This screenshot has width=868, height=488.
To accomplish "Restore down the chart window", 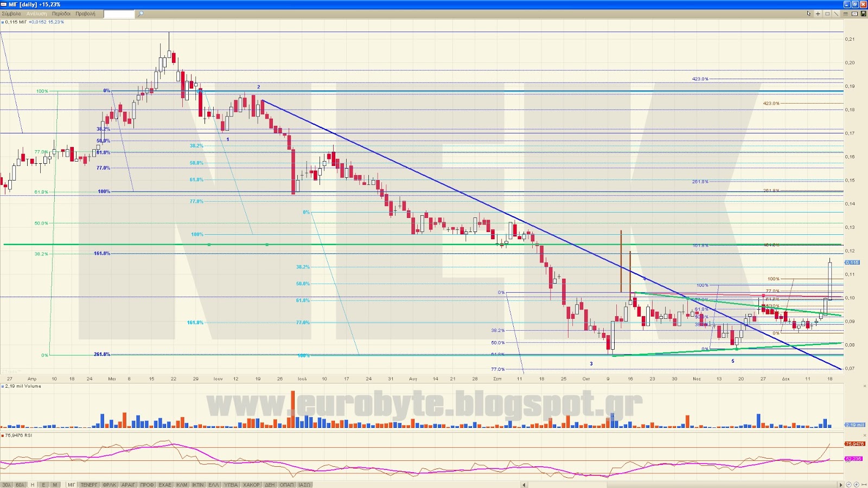I will pos(855,4).
